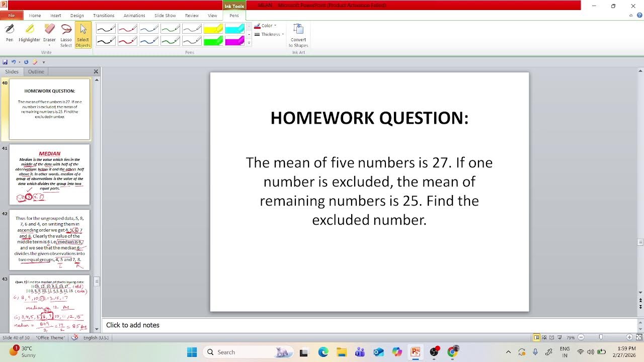The height and width of the screenshot is (362, 644).
Task: Choose the red pen preset in bottom row
Action: pos(127,41)
